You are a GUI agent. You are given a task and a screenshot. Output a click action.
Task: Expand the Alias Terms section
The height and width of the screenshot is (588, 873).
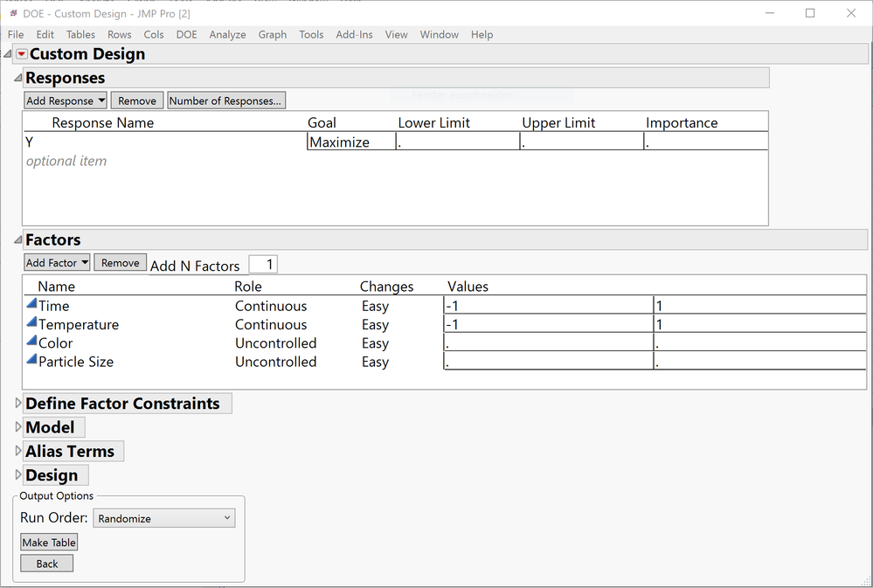point(17,451)
